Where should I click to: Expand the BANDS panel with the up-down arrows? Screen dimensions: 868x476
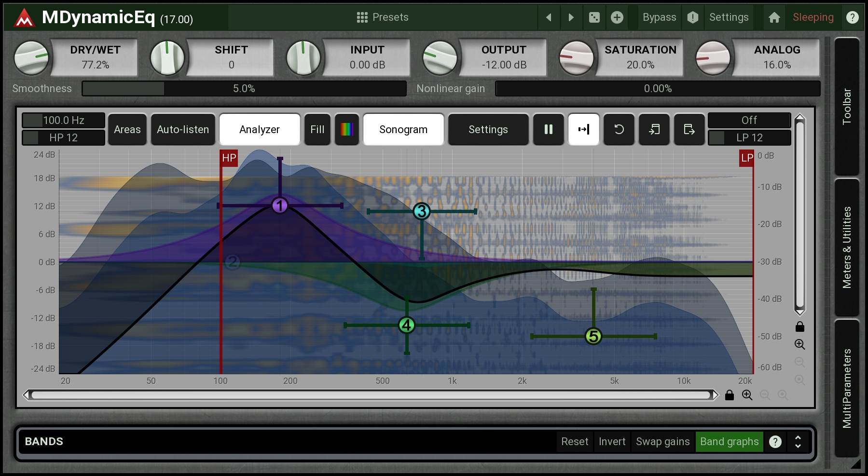tap(798, 442)
